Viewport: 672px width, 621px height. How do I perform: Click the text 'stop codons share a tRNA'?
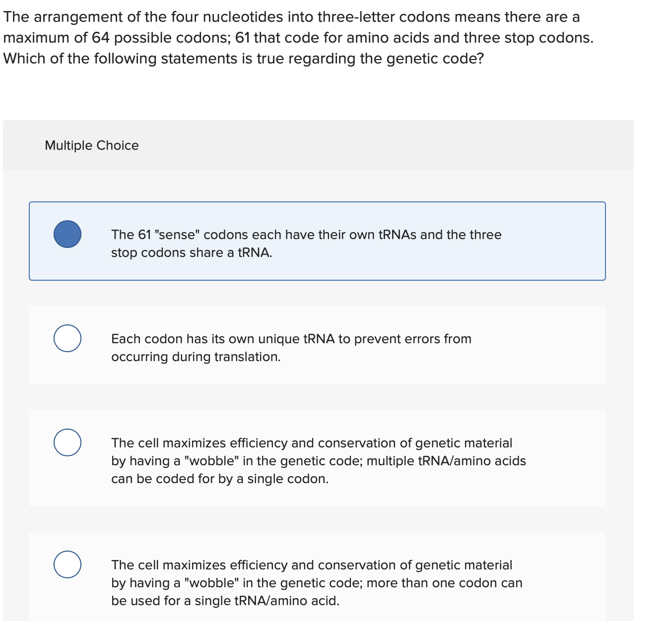[x=192, y=252]
